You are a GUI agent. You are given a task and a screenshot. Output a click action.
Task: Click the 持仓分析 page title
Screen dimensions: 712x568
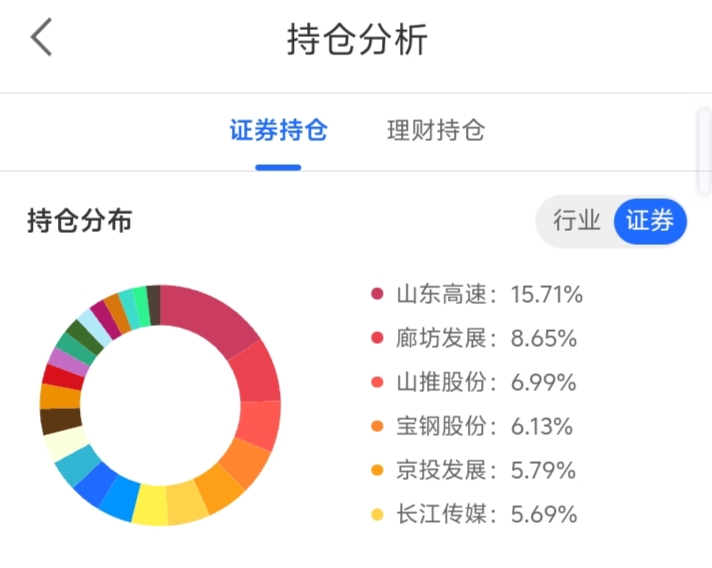tap(357, 40)
